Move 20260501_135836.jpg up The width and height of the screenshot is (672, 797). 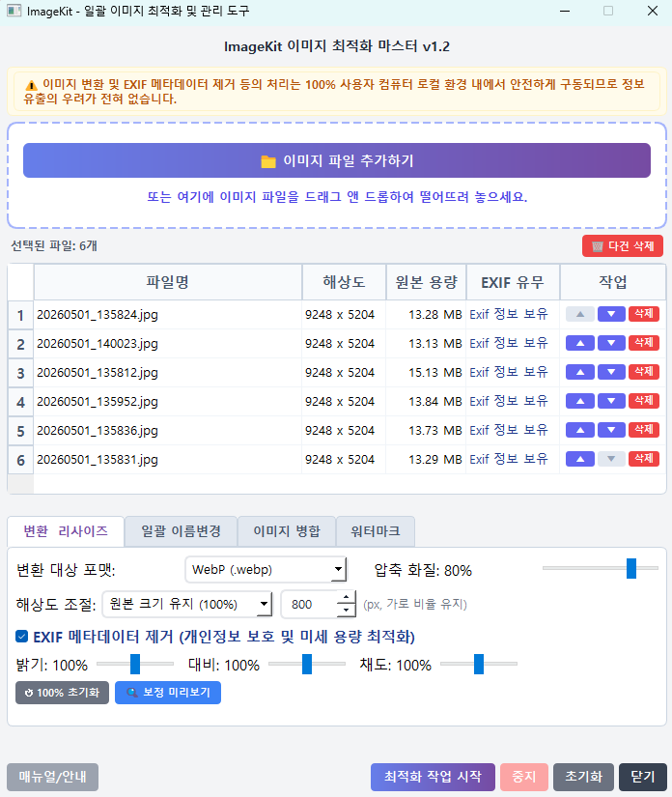point(580,430)
